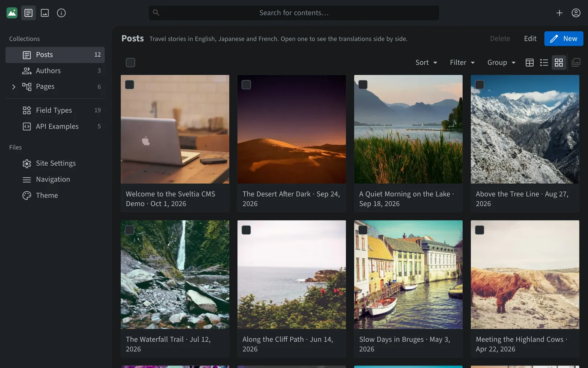Open the Assets image icon in top bar
Screen dimensions: 588x368
(x=45, y=13)
